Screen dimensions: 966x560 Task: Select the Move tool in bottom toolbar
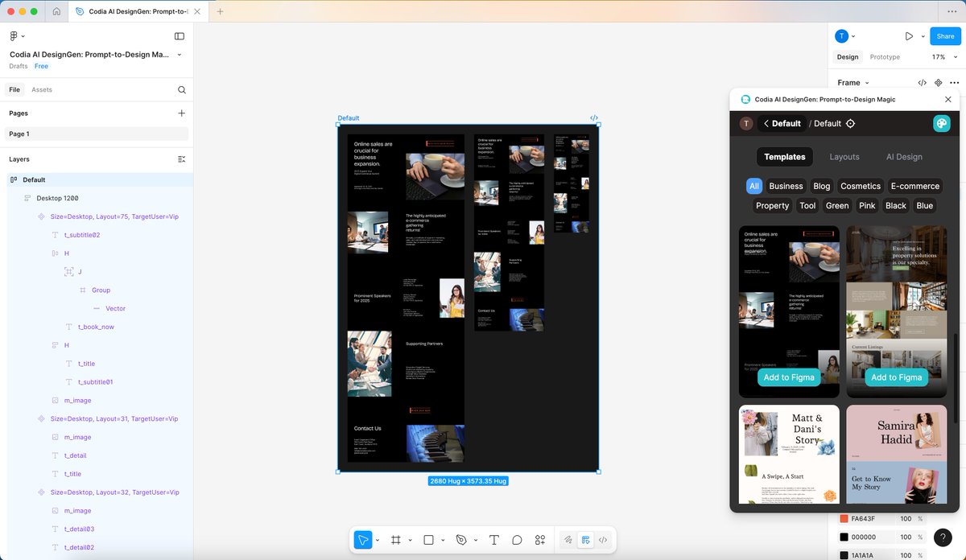[x=363, y=540]
